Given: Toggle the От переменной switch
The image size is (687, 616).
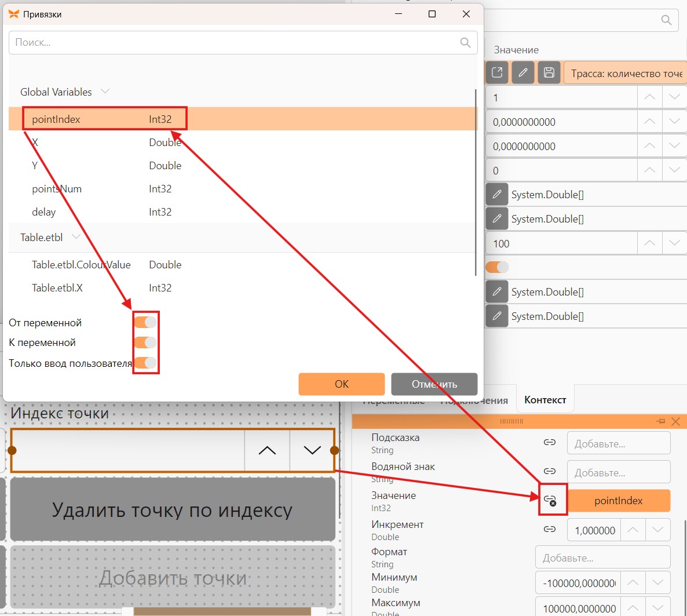Looking at the screenshot, I should (x=145, y=323).
